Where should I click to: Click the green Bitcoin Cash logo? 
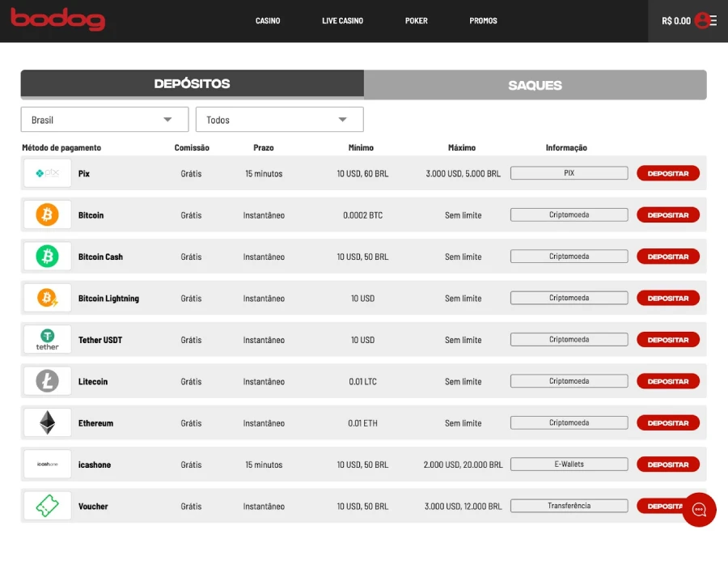click(x=48, y=256)
